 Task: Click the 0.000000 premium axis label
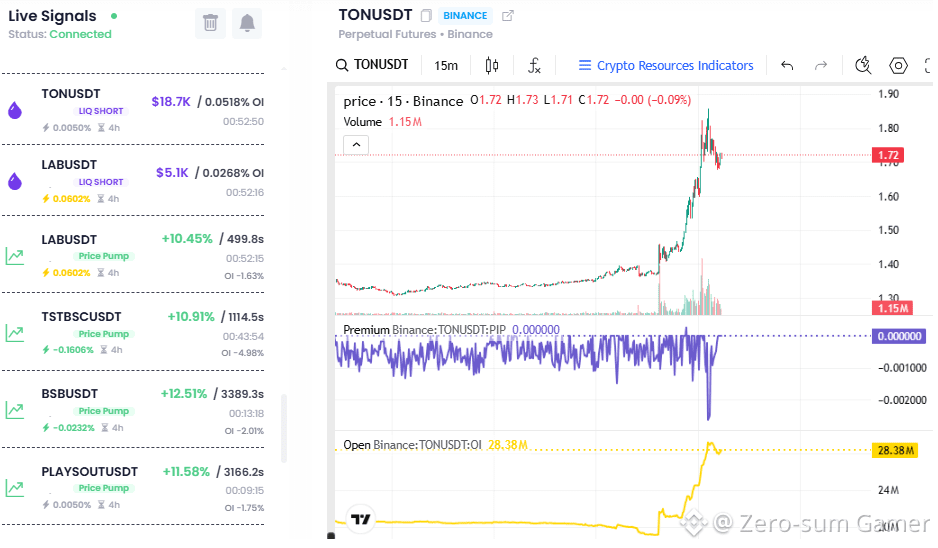click(899, 336)
